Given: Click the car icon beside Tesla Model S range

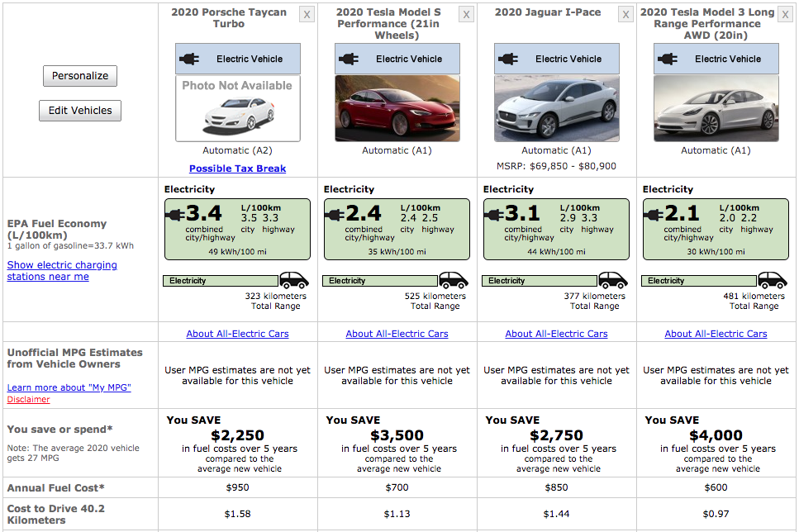Looking at the screenshot, I should tap(453, 280).
